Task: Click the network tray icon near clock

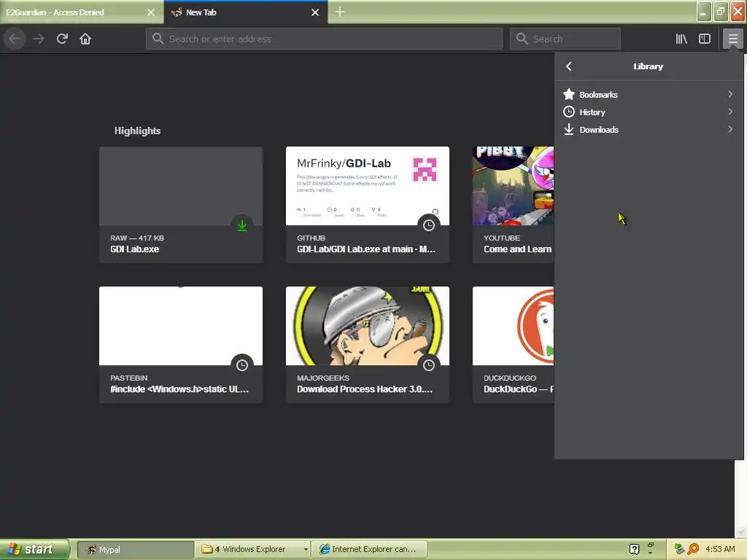Action: coord(679,549)
